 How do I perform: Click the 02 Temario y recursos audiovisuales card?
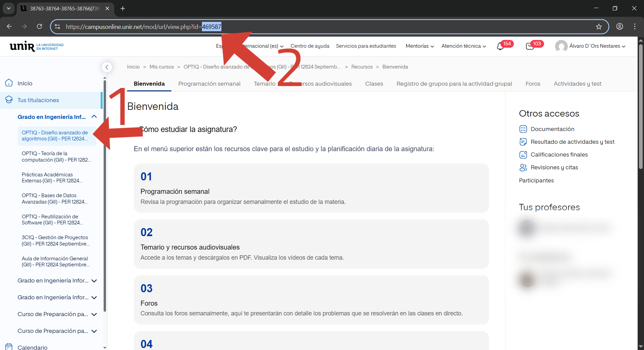[311, 244]
